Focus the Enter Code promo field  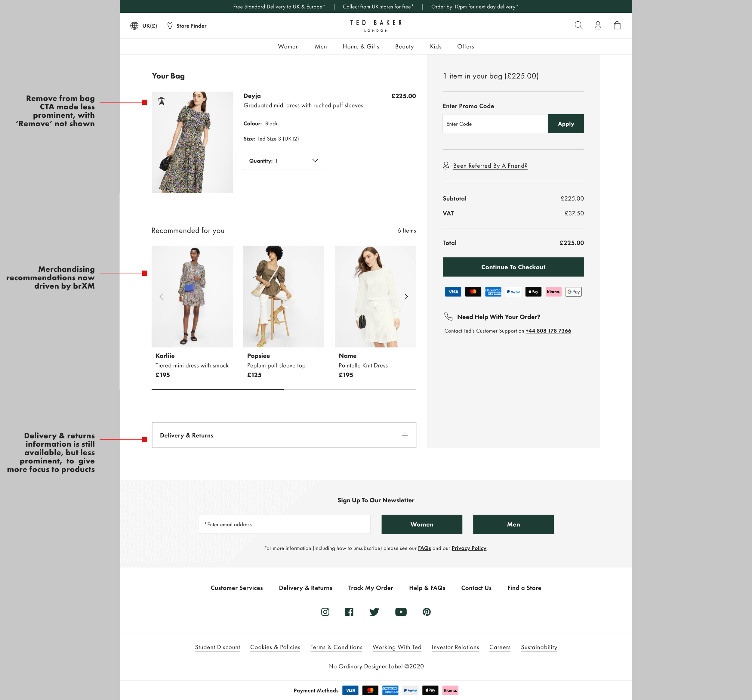coord(495,124)
